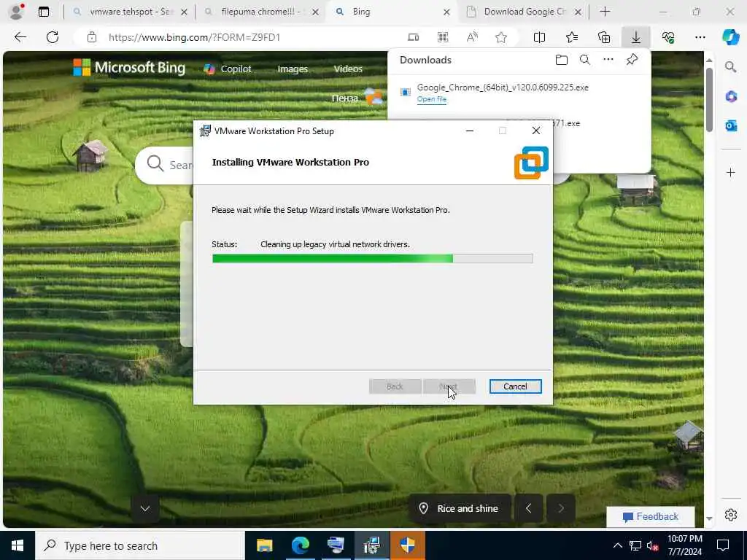Viewport: 747px width, 560px height.
Task: Switch to the vmware tehspot tab
Action: [128, 12]
